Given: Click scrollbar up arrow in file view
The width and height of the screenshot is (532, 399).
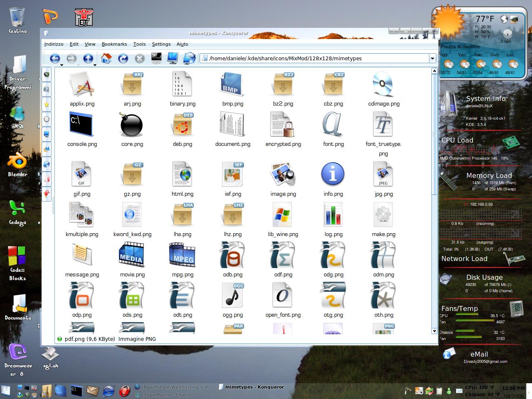Looking at the screenshot, I should (434, 71).
